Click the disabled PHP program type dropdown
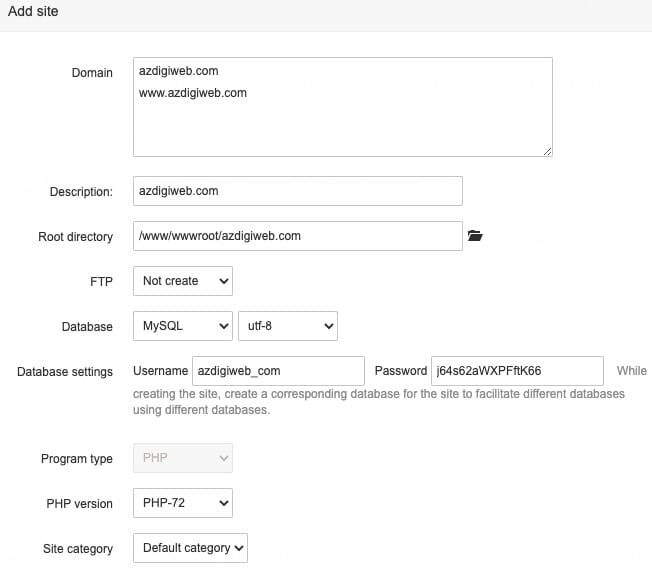Screen dimensions: 652x574 pos(183,459)
